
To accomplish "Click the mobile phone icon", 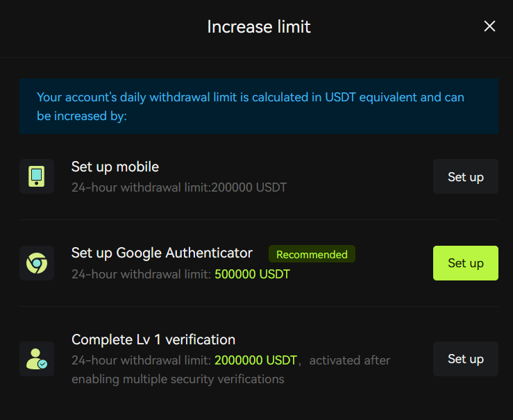I will coord(37,176).
